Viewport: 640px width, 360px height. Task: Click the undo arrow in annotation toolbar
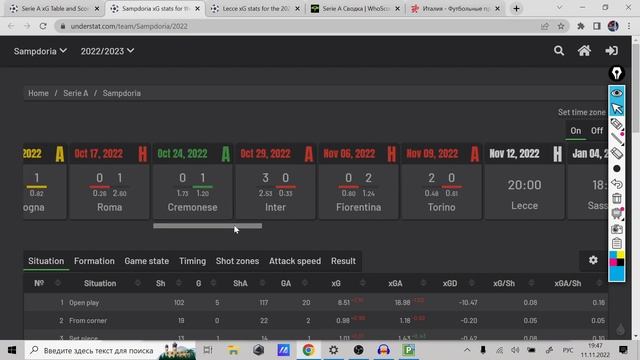pyautogui.click(x=617, y=184)
